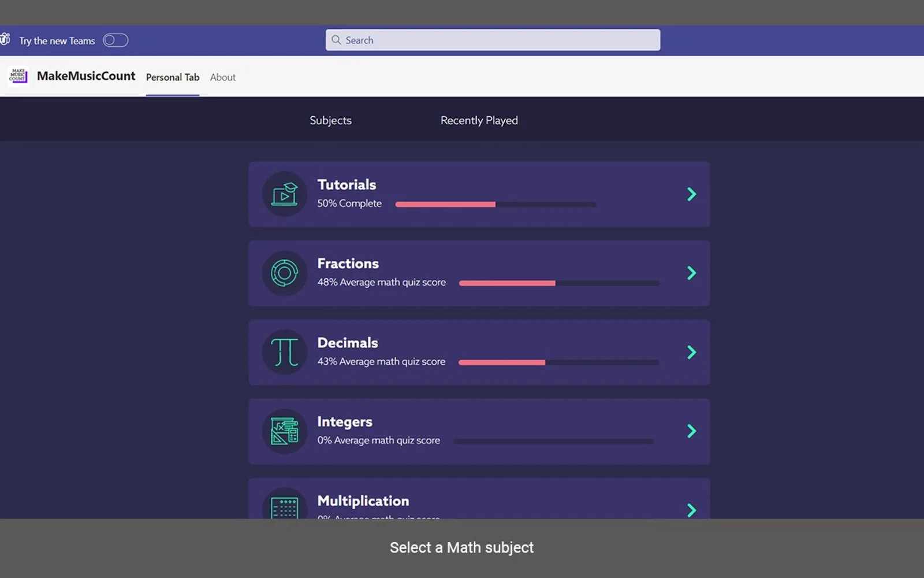
Task: Click the Decimals pi icon
Action: [285, 353]
